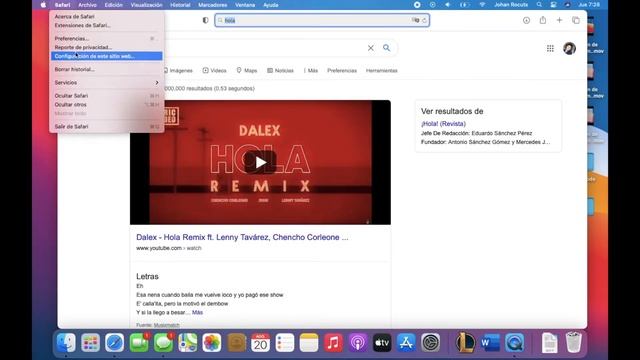
Task: Choose Configuración de este sitio web
Action: coord(107,56)
